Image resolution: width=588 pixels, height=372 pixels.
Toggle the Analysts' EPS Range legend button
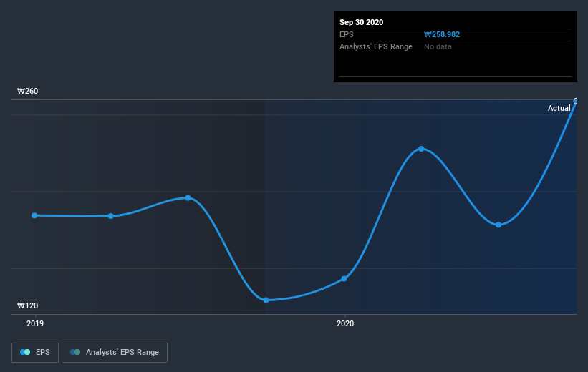tap(115, 353)
